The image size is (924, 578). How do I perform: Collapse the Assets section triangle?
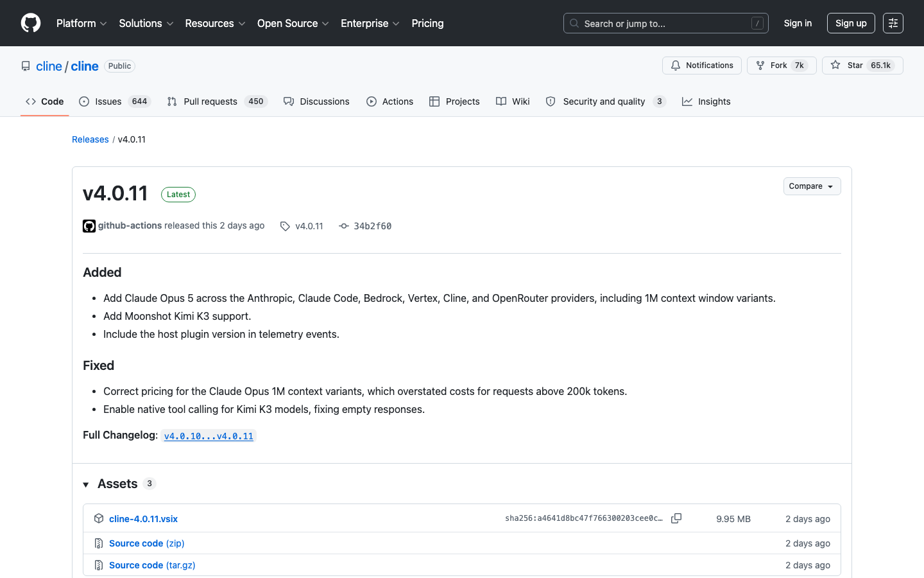click(86, 484)
